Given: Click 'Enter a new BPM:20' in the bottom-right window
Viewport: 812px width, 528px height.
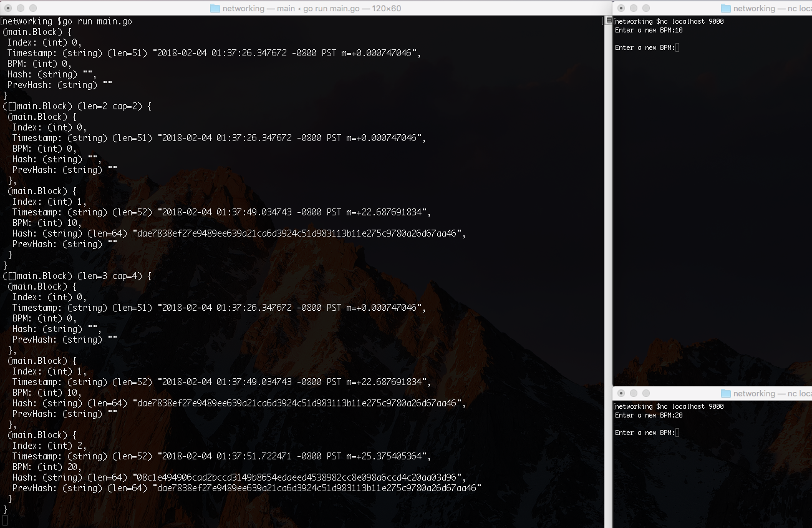Looking at the screenshot, I should click(x=649, y=415).
